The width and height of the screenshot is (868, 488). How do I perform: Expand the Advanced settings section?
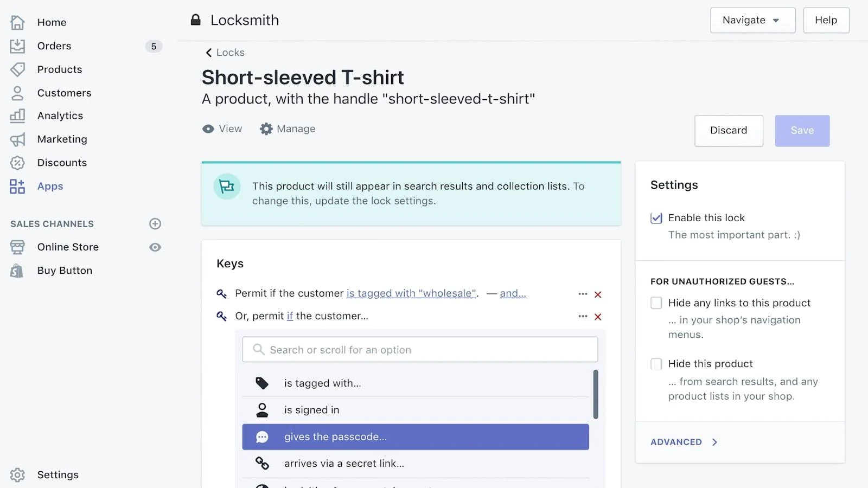click(684, 442)
